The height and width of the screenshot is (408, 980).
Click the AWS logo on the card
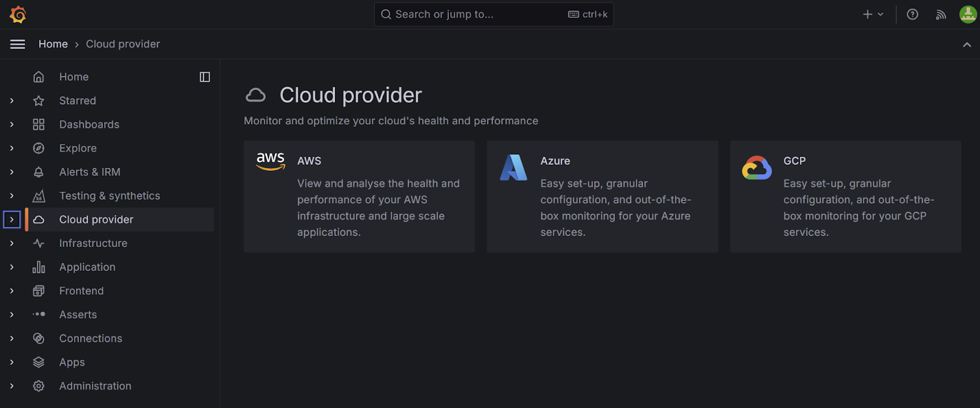click(270, 161)
